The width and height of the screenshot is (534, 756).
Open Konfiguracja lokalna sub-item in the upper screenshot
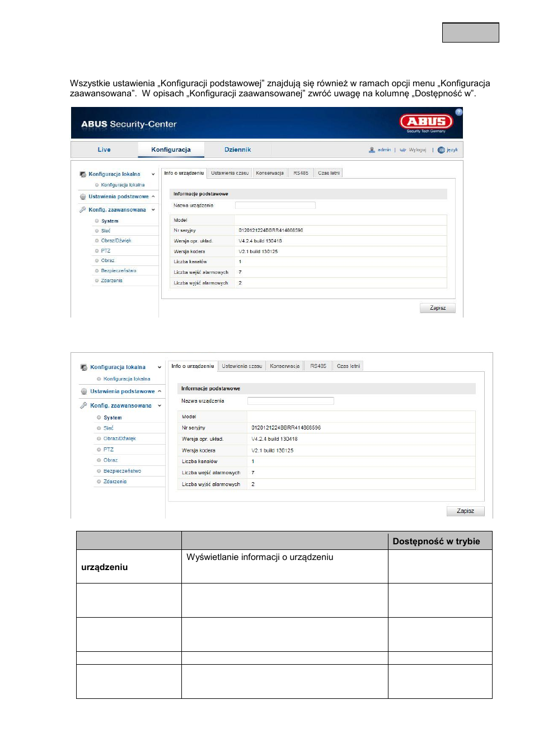coord(123,185)
